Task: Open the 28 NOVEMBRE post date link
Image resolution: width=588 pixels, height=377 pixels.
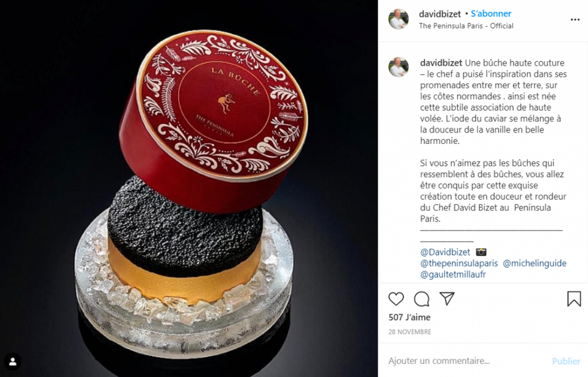Action: 410,332
